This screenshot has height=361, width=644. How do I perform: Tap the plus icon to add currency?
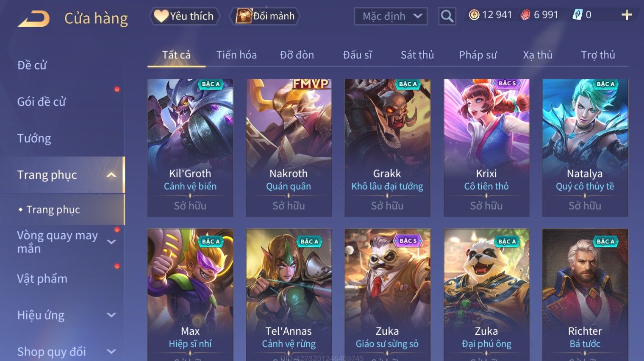[627, 15]
